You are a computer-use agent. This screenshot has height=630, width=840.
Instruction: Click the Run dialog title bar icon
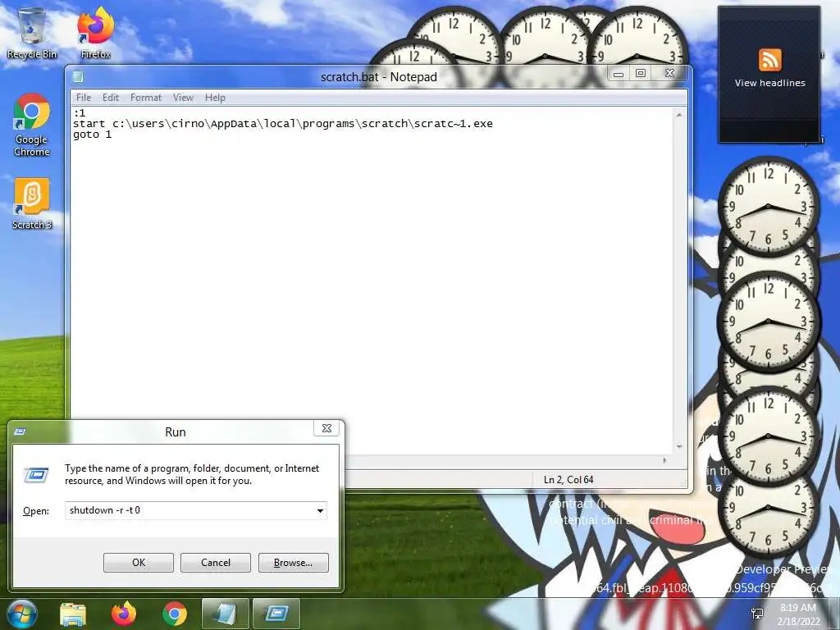click(20, 431)
